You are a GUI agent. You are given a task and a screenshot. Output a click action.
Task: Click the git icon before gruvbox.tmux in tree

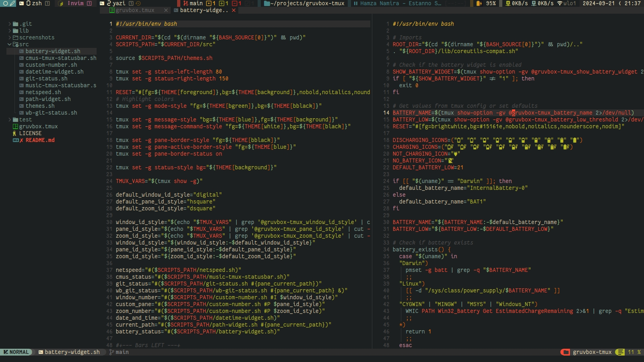point(15,126)
